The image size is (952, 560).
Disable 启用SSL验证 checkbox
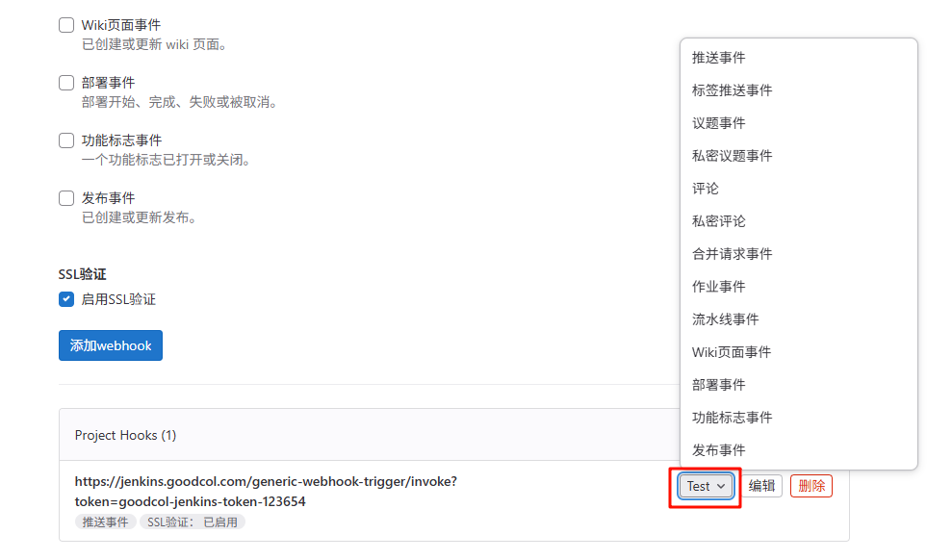click(x=66, y=299)
